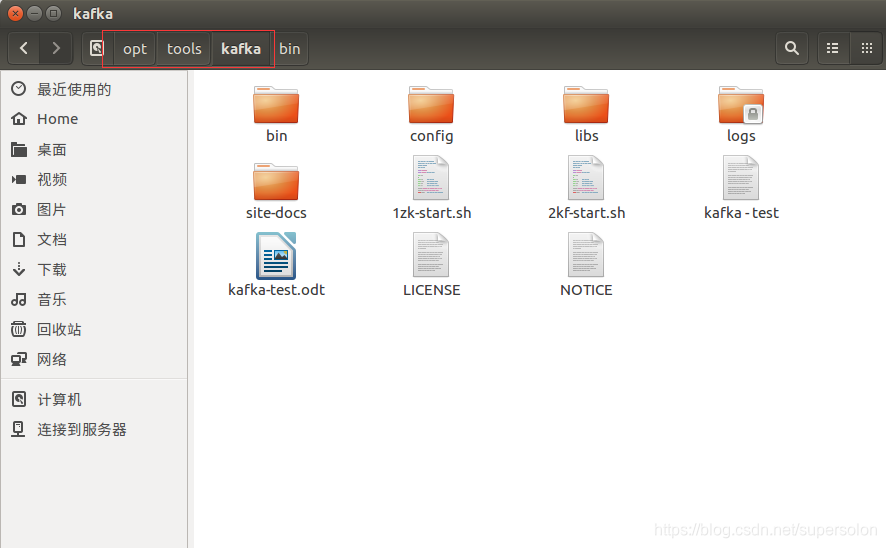Viewport: 886px width, 548px height.
Task: Navigate to opt in the path bar
Action: point(134,49)
